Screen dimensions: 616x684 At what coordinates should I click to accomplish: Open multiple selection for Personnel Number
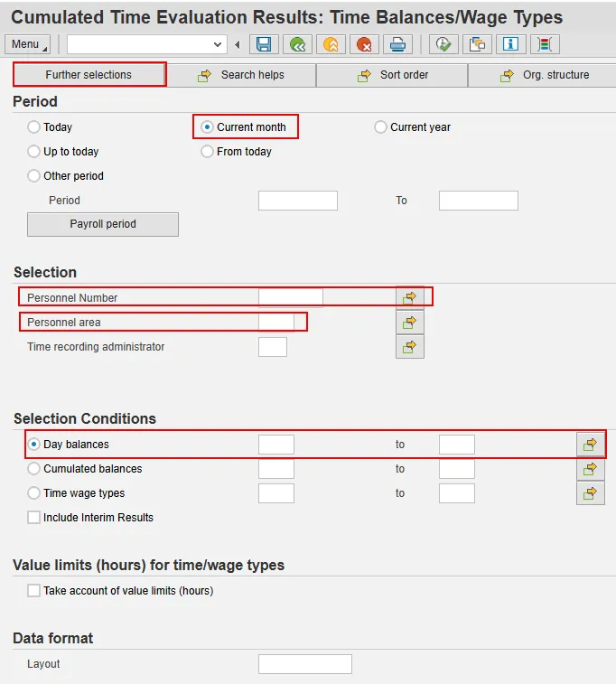[x=410, y=297]
